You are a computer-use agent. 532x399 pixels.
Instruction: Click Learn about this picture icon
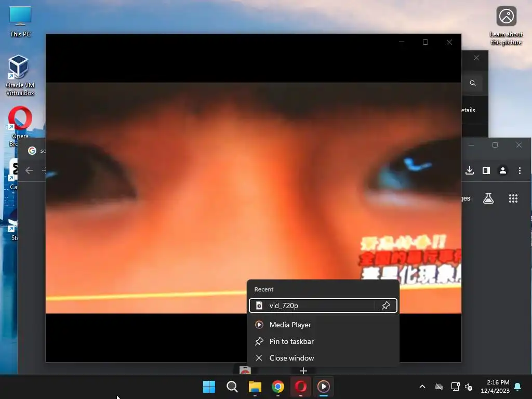tap(506, 26)
